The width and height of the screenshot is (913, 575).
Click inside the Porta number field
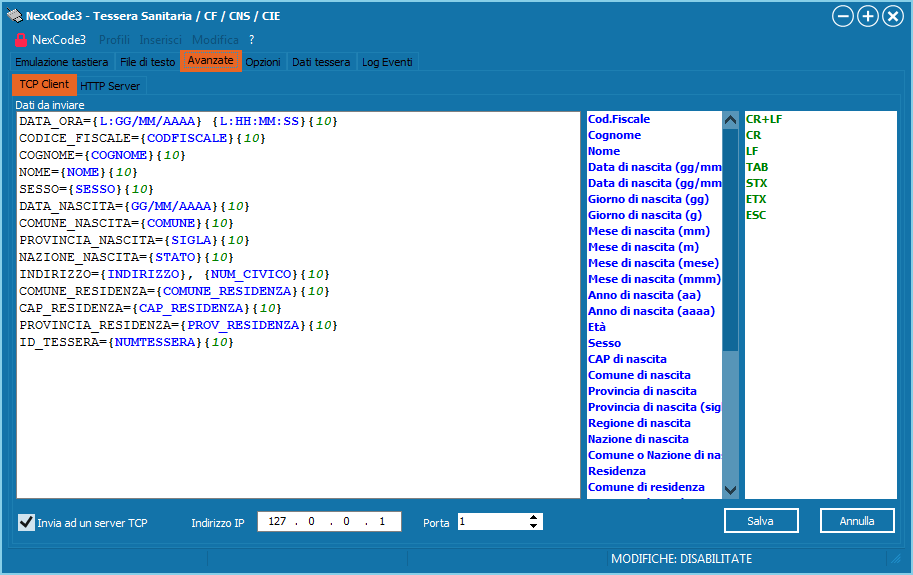click(x=490, y=522)
